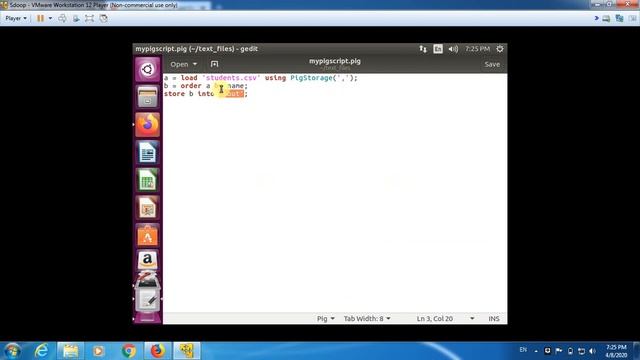Screen dimensions: 640x360
Task: Send Ctrl+Alt+Del to virtual machine
Action: 62,18
